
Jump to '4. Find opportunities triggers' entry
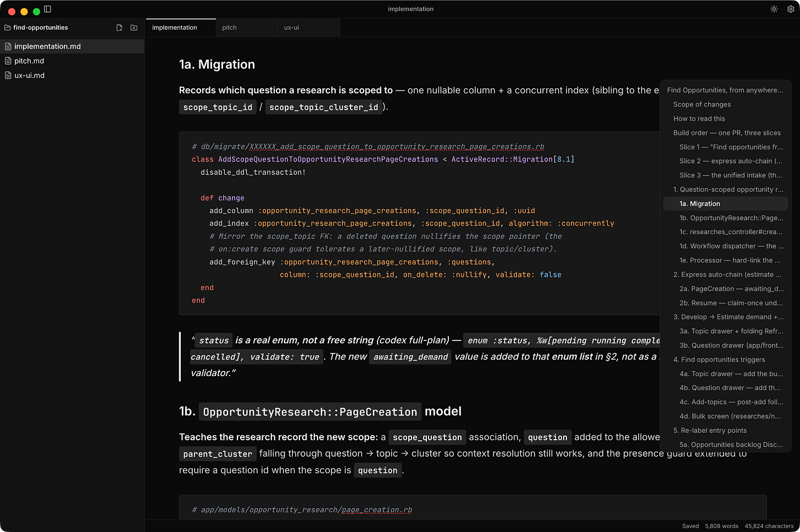coord(725,360)
